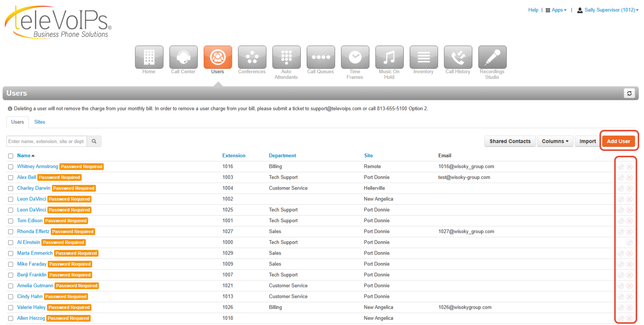Delete Mike Faraday using X icon
This screenshot has width=644, height=325.
[629, 264]
